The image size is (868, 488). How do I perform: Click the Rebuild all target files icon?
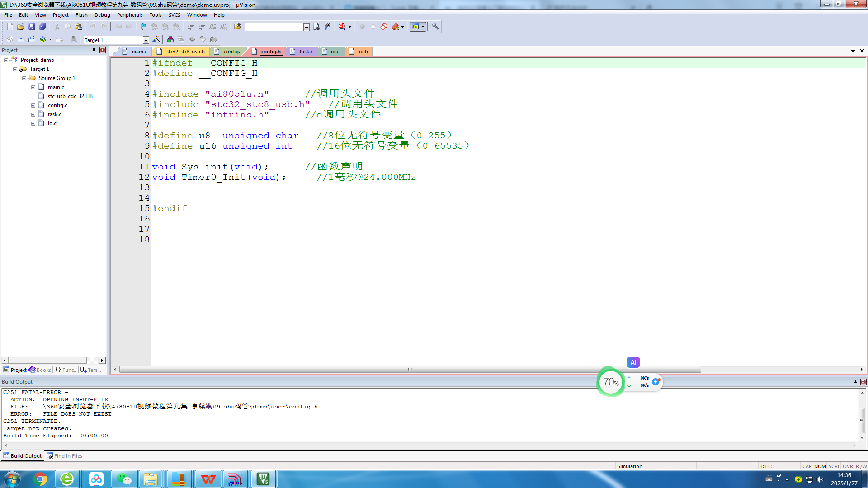(x=32, y=39)
